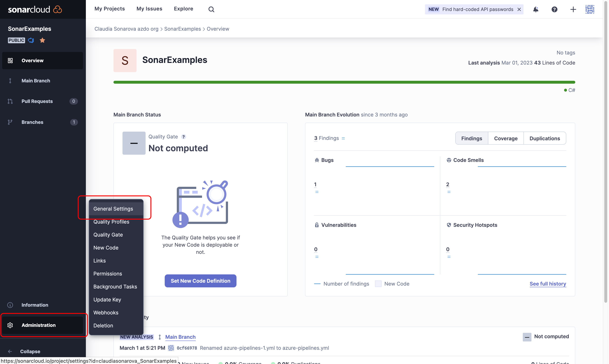The width and height of the screenshot is (609, 364).
Task: Select Update Key from Administration menu
Action: click(x=116, y=300)
